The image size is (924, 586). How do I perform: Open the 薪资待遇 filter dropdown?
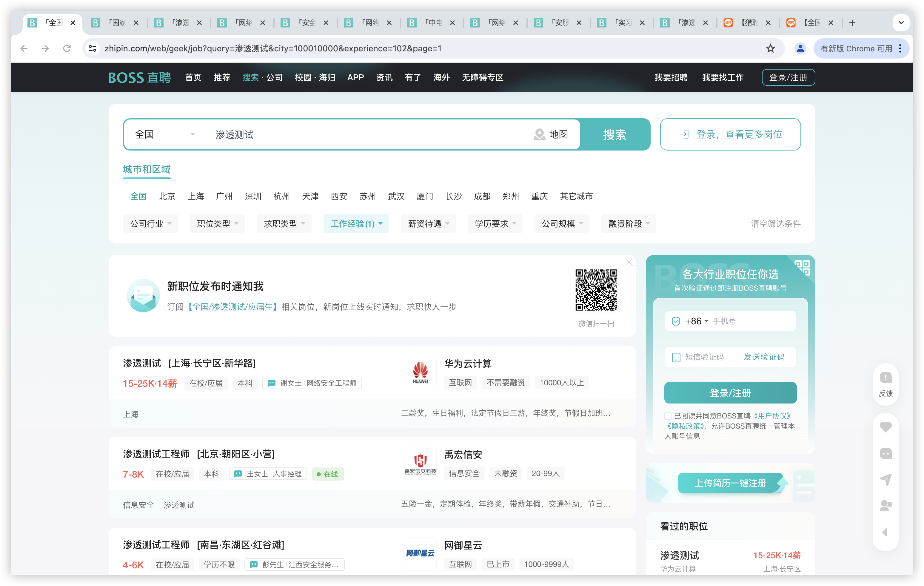coord(428,224)
